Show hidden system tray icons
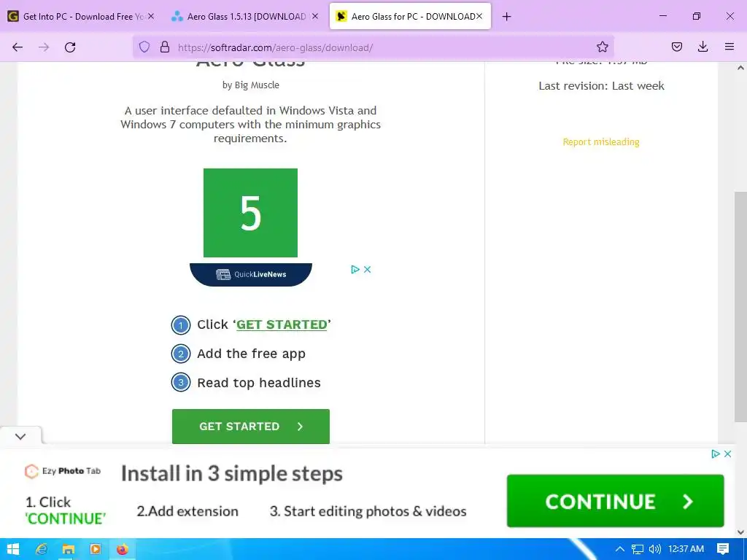 point(620,549)
